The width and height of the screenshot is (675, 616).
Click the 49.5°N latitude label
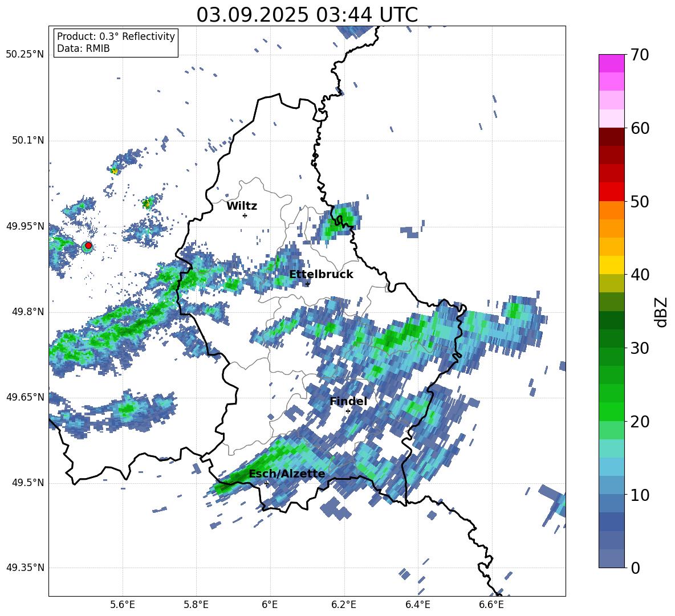pyautogui.click(x=27, y=482)
